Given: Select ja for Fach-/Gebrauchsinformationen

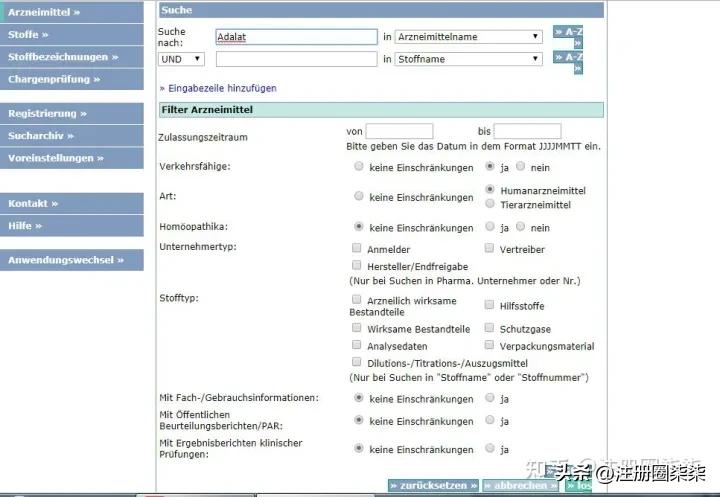Looking at the screenshot, I should point(490,397).
